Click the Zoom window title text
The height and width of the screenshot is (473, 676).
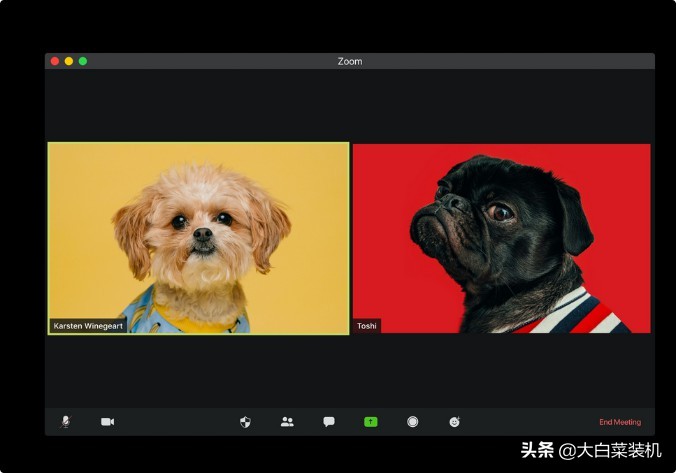pyautogui.click(x=350, y=61)
